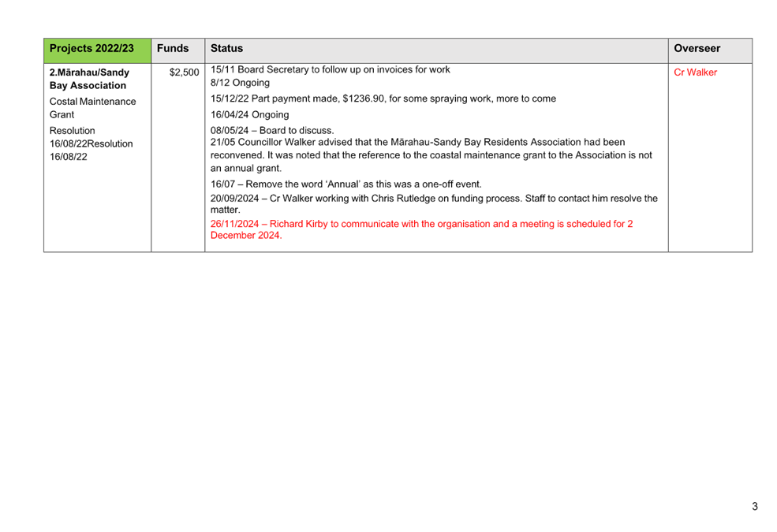Click the 'Status' column header
Screen dimensions: 777x532
click(x=436, y=50)
